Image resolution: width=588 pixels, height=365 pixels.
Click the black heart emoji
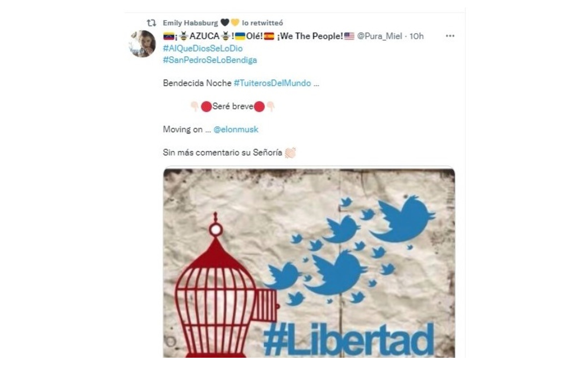[225, 23]
